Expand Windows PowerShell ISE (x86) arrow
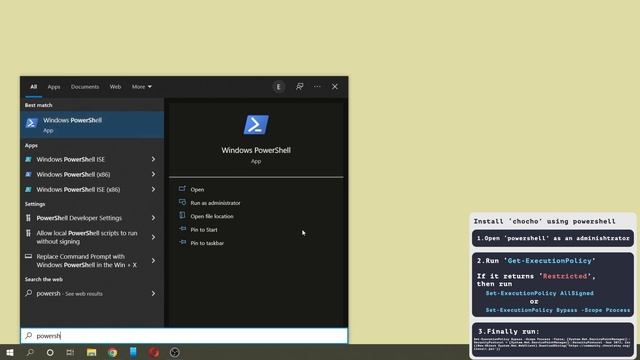The height and width of the screenshot is (360, 640). point(153,189)
